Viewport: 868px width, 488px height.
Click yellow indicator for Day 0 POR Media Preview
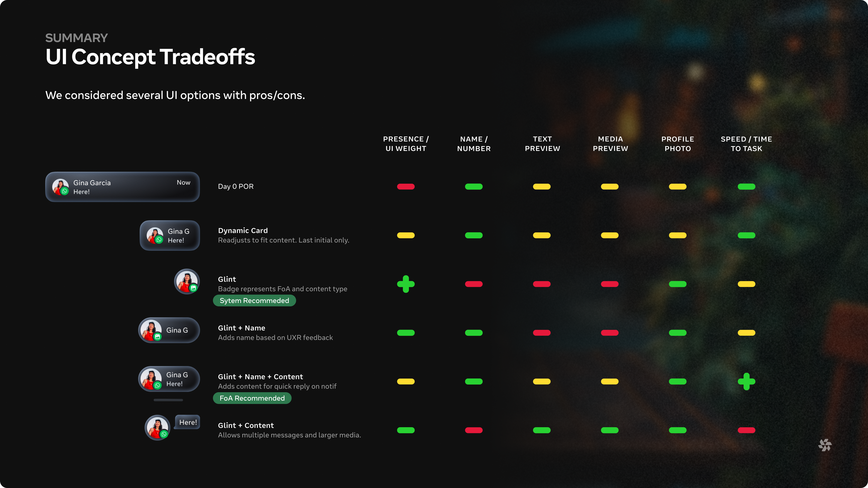(x=610, y=187)
